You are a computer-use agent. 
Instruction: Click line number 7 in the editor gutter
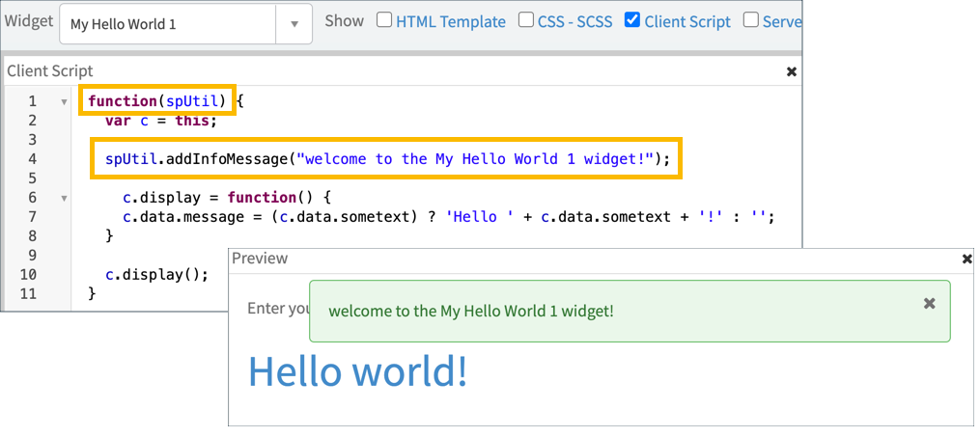click(x=32, y=217)
